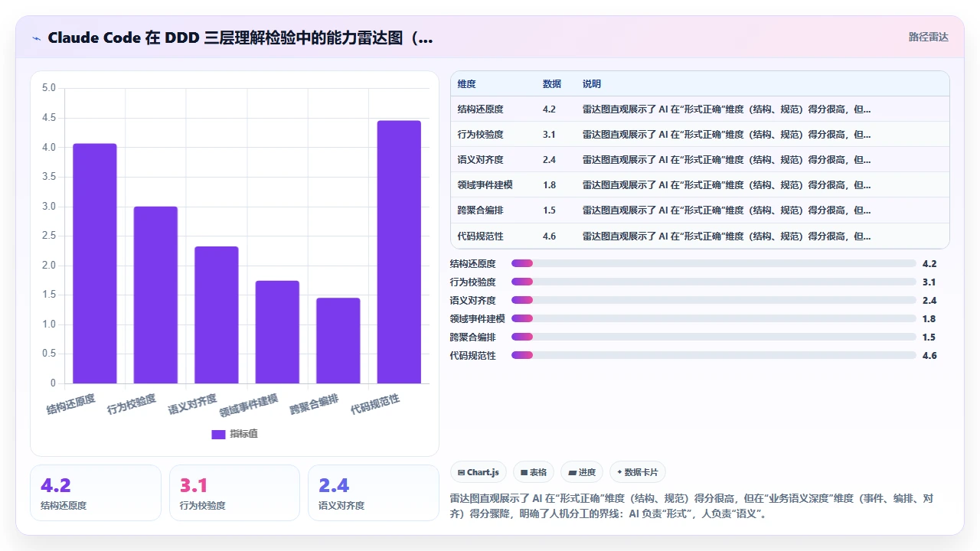Click the 领域事件建模 x-axis label
Viewport: 980px width, 551px height.
click(249, 406)
